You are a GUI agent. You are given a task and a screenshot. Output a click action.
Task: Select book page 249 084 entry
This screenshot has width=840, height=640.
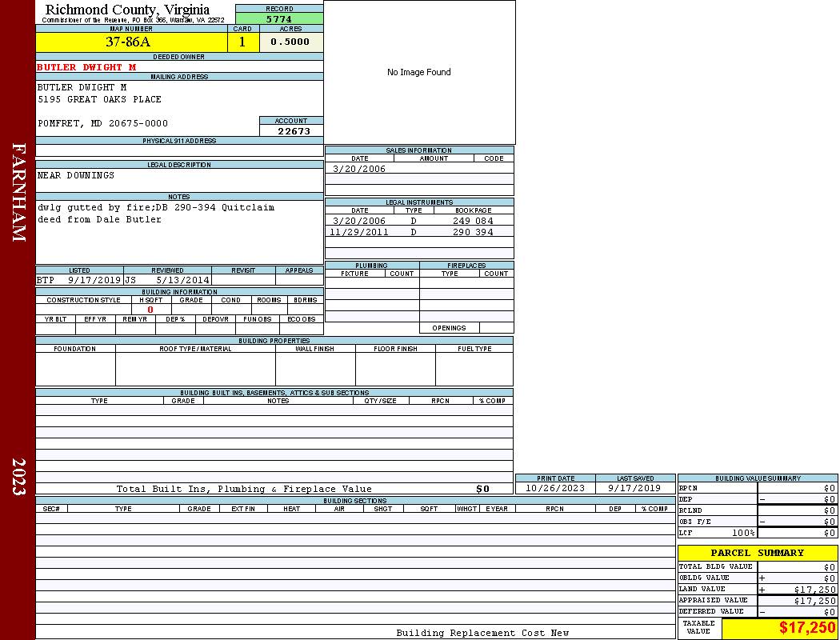[x=472, y=221]
